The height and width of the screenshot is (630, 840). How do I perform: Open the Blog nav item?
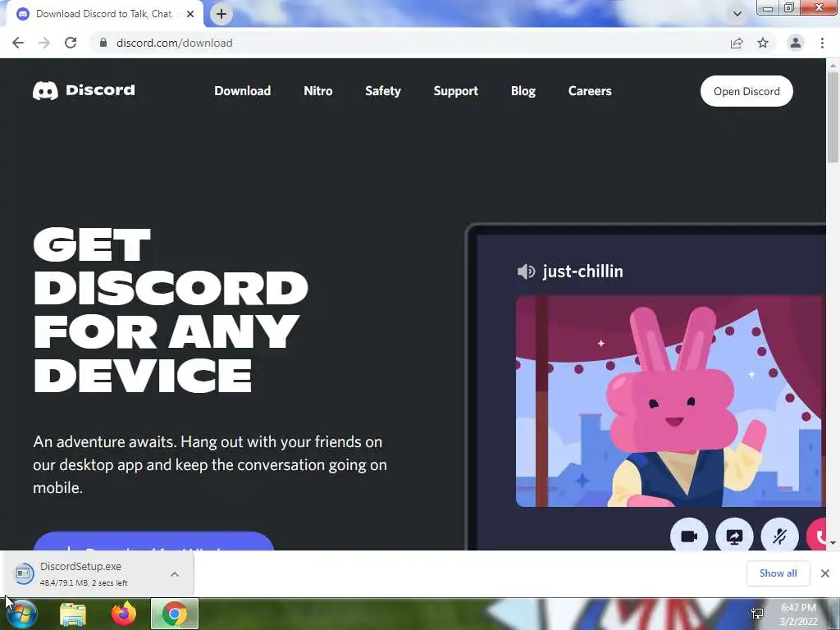[x=523, y=91]
